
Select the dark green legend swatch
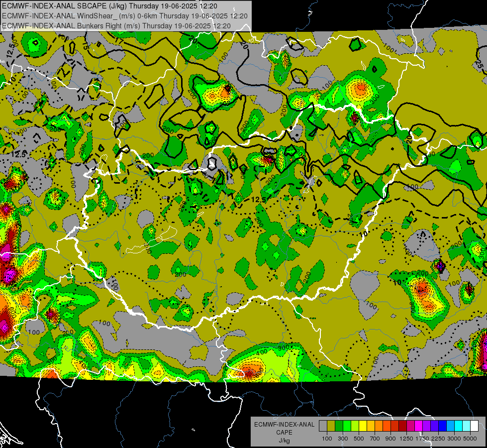click(x=339, y=426)
